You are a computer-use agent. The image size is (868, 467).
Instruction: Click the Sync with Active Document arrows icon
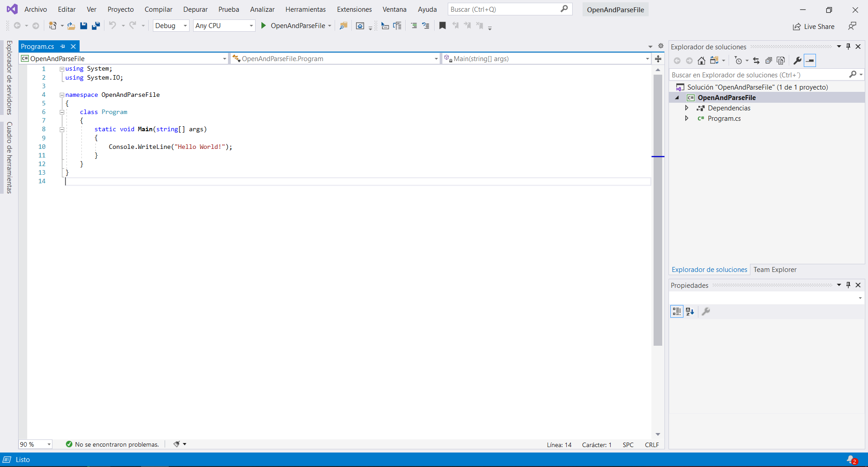coord(756,61)
